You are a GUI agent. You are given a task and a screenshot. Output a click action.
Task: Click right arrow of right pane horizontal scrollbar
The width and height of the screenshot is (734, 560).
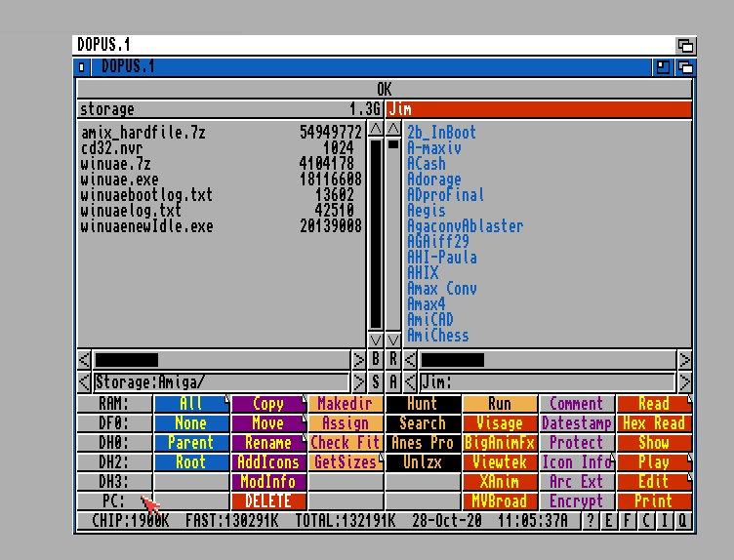tap(684, 360)
